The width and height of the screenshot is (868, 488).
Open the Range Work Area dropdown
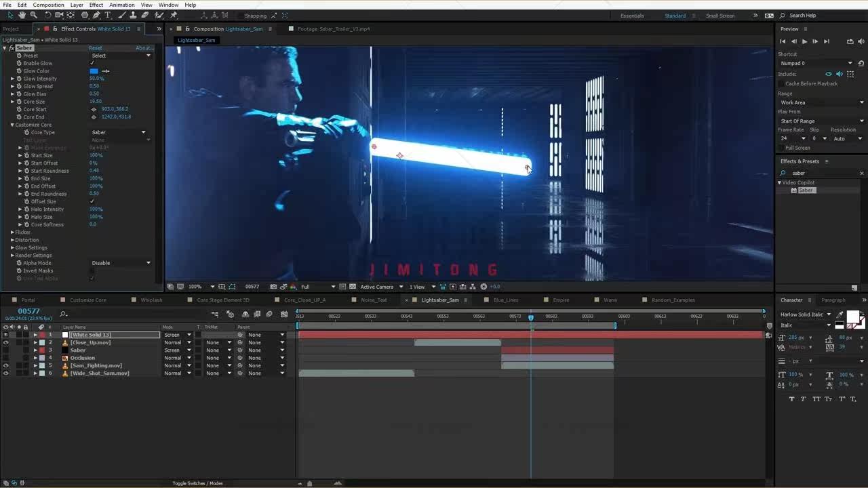(x=822, y=102)
